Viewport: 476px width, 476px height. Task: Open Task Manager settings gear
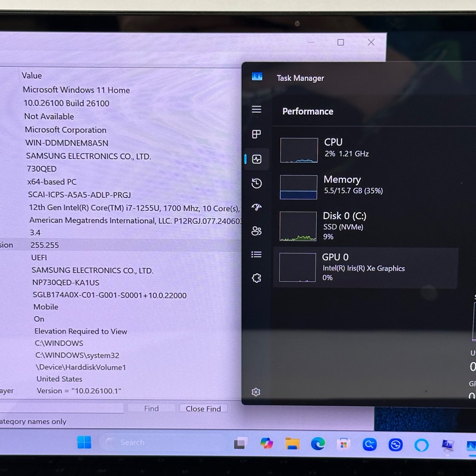256,392
